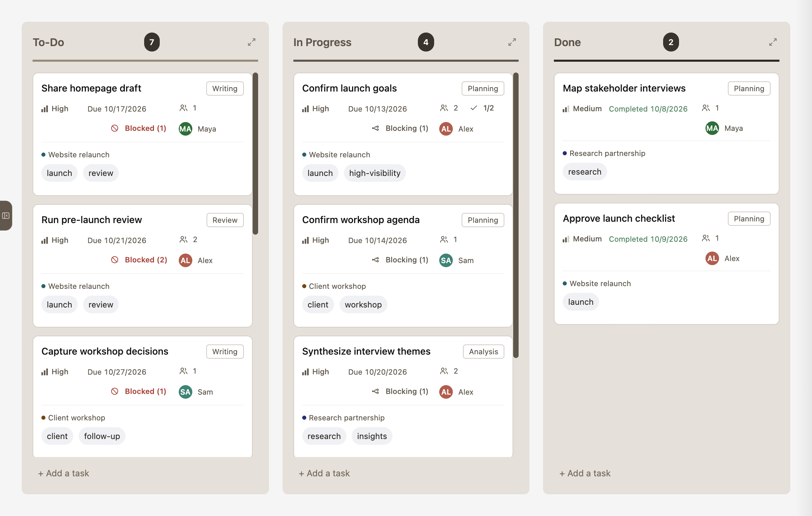The height and width of the screenshot is (516, 812).
Task: Select high-visibility tag on Confirm launch goals
Action: click(374, 173)
